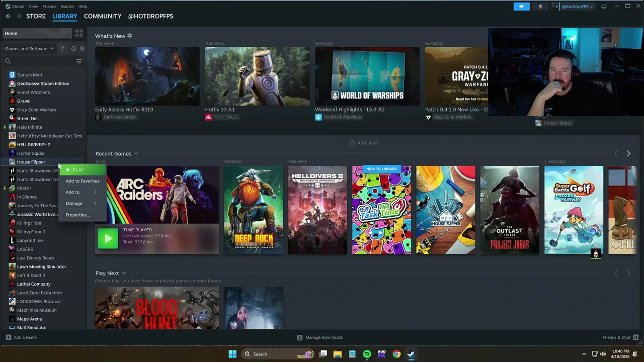Click the Big Picture mode monitor icon
644x362 pixels.
pos(604,7)
